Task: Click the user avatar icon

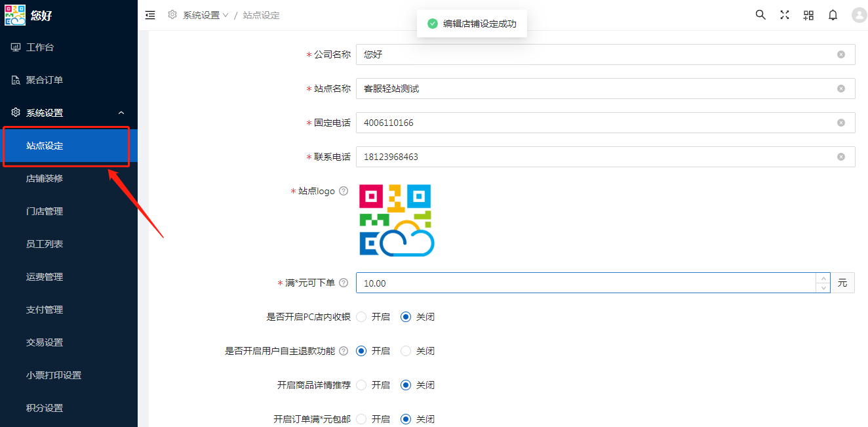Action: point(859,15)
